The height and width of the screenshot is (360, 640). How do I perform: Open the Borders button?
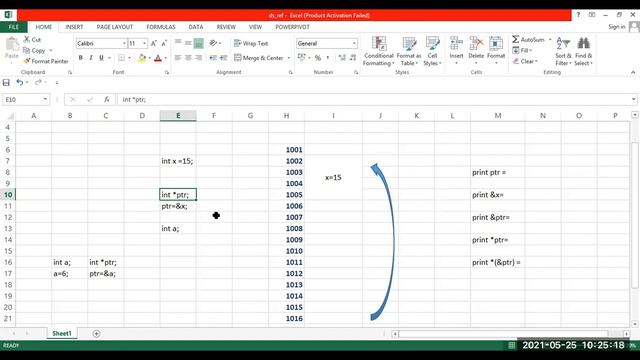[x=122, y=58]
